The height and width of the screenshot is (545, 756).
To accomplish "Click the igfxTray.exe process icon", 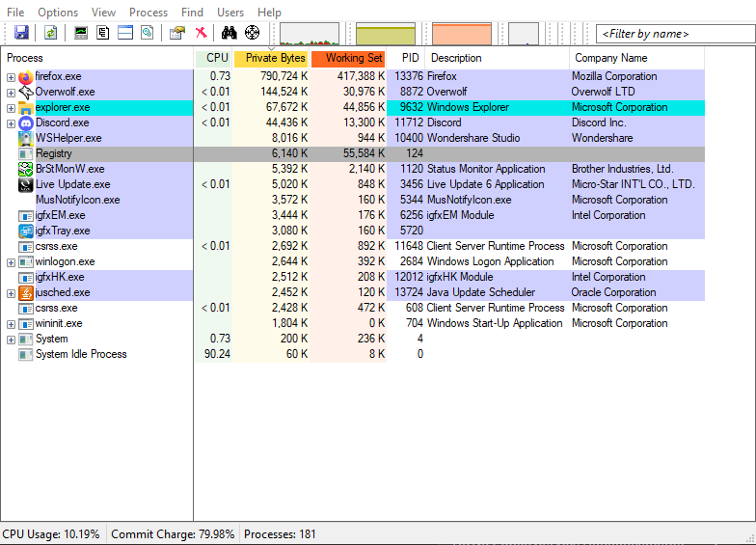I will click(x=25, y=232).
